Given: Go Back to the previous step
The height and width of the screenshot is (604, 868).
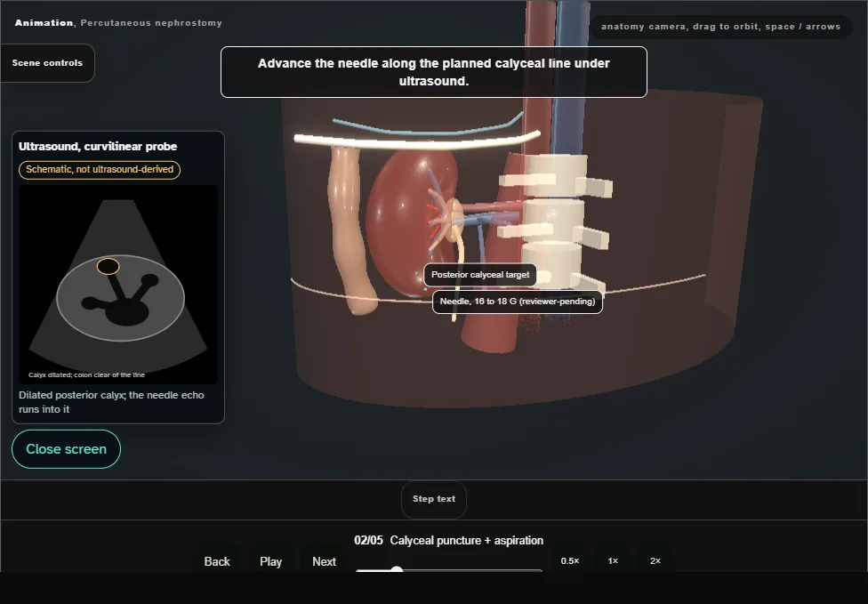Looking at the screenshot, I should [x=217, y=561].
